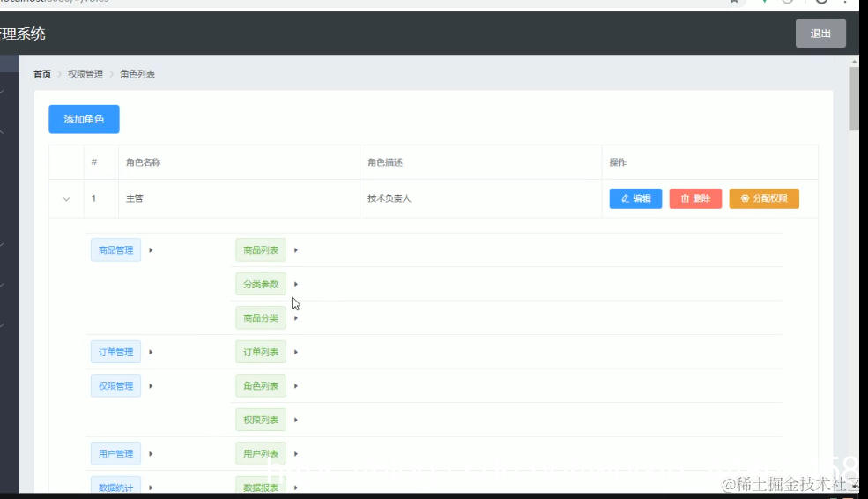Click the 数据报表 permission tag
This screenshot has width=868, height=499.
261,486
